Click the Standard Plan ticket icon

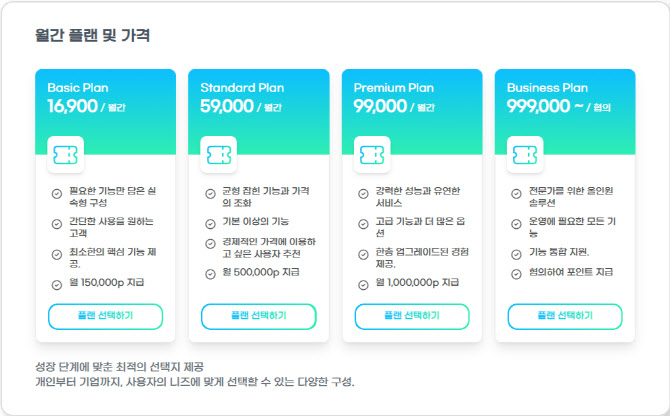click(x=219, y=155)
